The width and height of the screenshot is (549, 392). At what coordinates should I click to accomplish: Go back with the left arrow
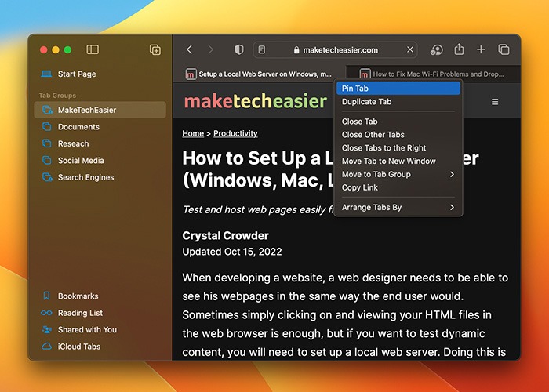tap(190, 49)
